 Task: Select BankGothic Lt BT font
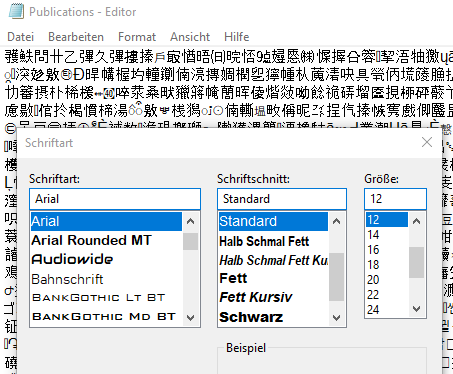[106, 297]
